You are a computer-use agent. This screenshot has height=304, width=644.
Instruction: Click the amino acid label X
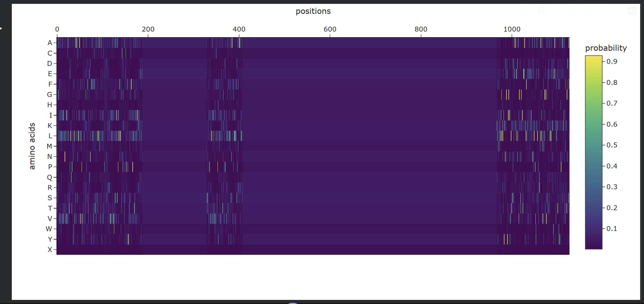pos(50,250)
